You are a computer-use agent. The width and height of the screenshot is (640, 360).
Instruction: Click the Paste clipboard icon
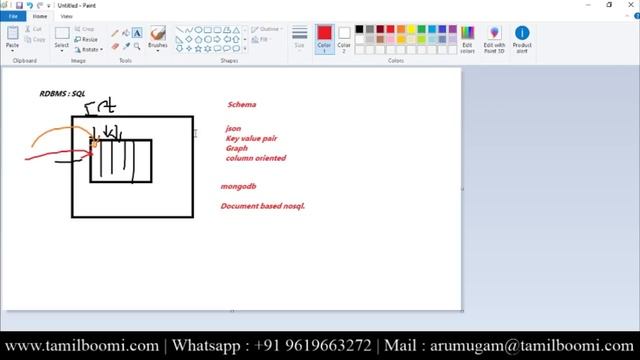[13, 33]
